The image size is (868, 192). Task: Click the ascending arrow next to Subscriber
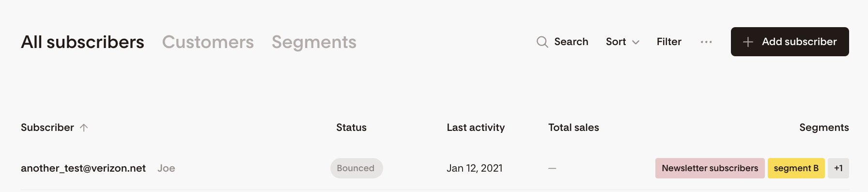[x=84, y=128]
